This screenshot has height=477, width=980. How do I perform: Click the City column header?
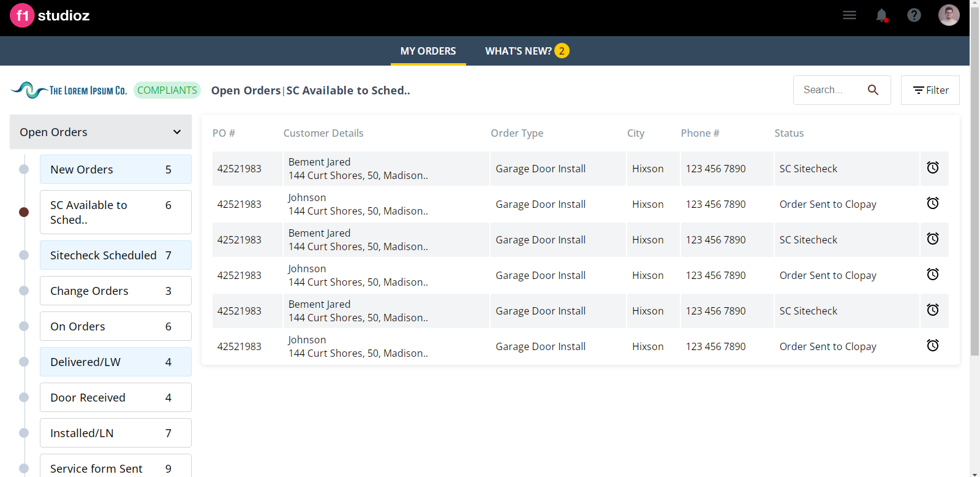click(x=636, y=133)
